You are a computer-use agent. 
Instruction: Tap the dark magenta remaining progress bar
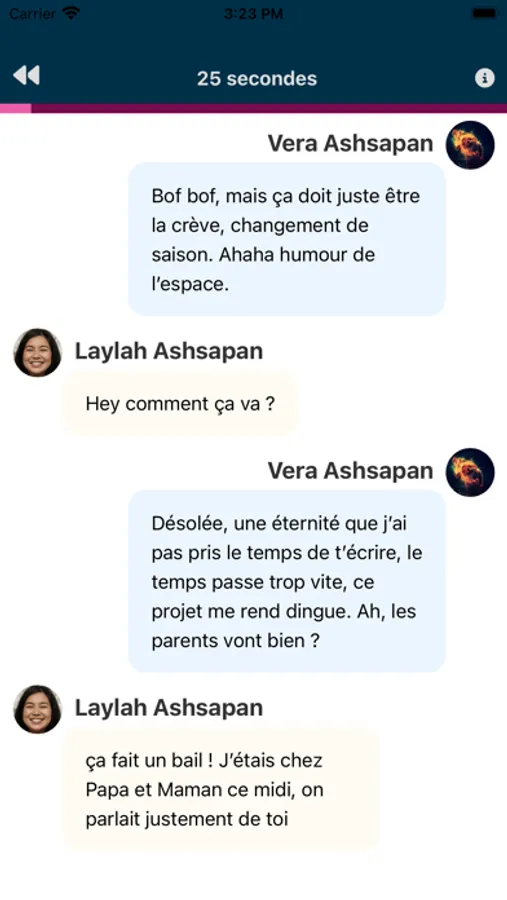point(269,108)
